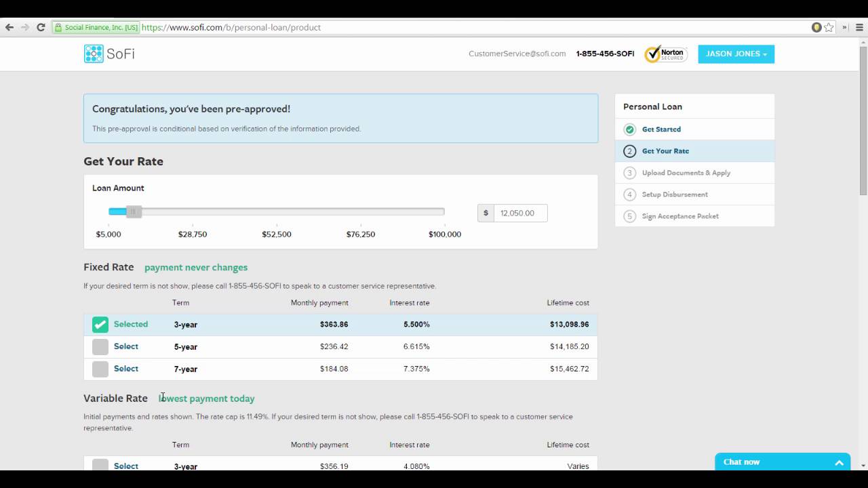Screen dimensions: 868x488
Task: Click the bookmark star icon
Action: pos(829,28)
